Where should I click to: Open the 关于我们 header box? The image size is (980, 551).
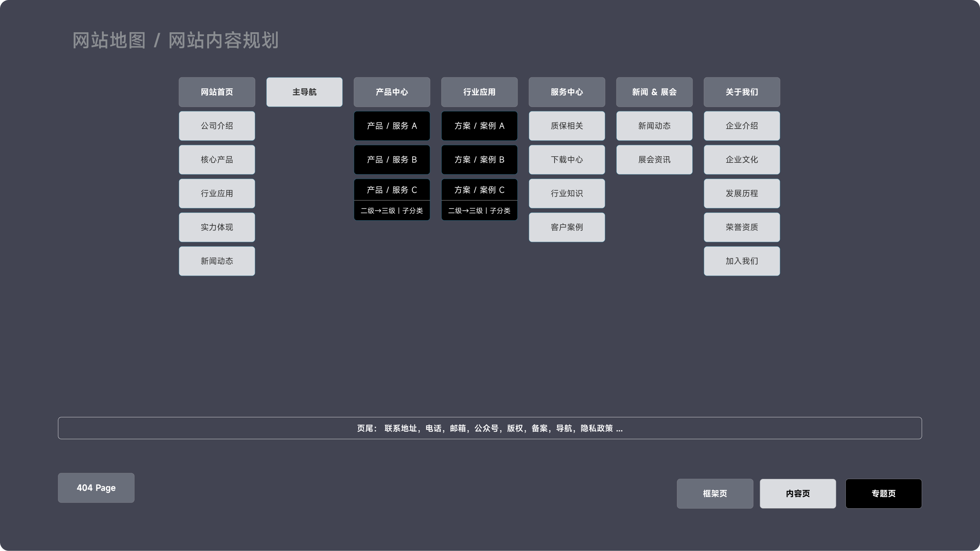[x=742, y=92]
